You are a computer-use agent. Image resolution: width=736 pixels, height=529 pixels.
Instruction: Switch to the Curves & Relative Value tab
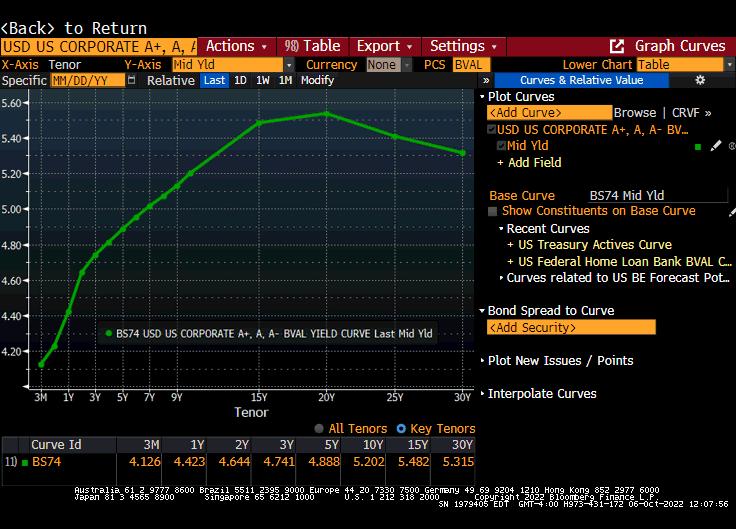(x=582, y=80)
